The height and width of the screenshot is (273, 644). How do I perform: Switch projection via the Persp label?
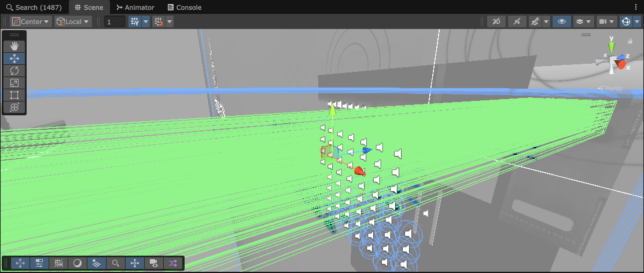click(610, 88)
